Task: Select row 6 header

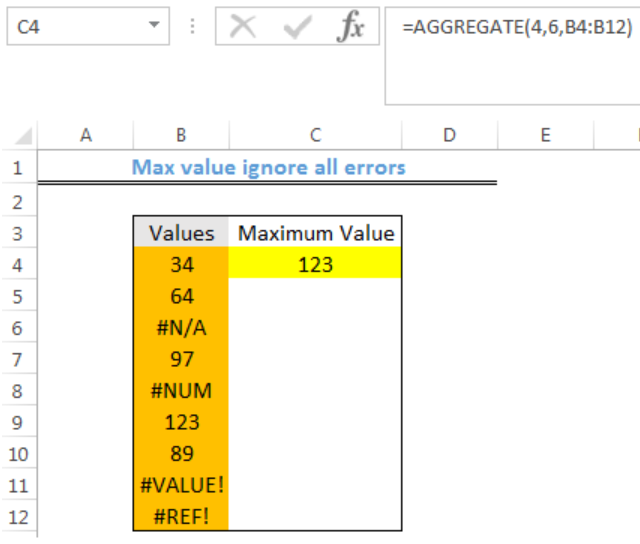Action: click(18, 328)
